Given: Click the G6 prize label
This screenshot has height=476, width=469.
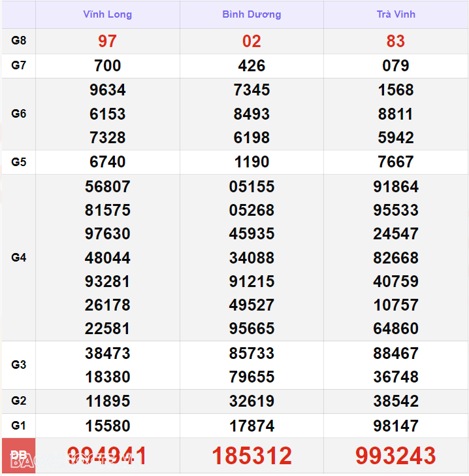Looking at the screenshot, I should 18,114.
